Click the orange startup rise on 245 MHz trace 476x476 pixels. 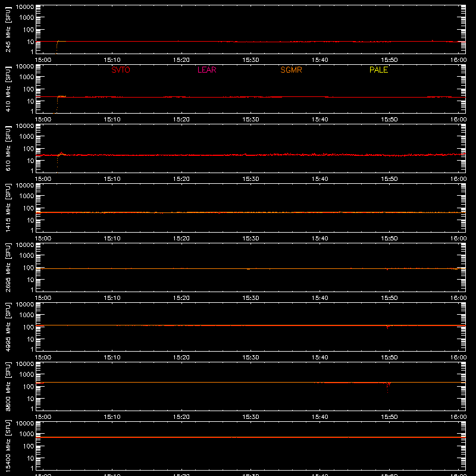point(57,47)
